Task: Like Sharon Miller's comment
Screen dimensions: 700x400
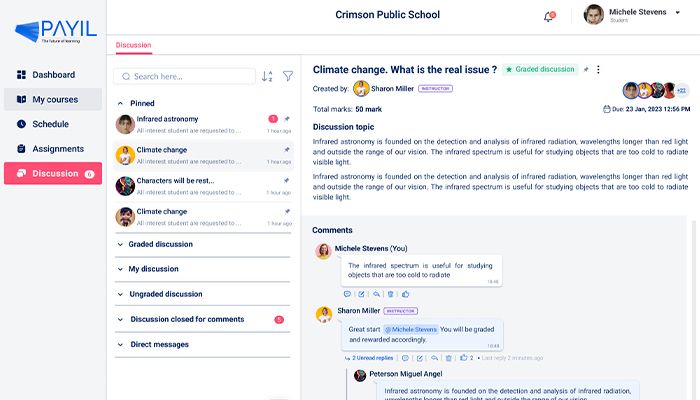Action: (x=463, y=358)
